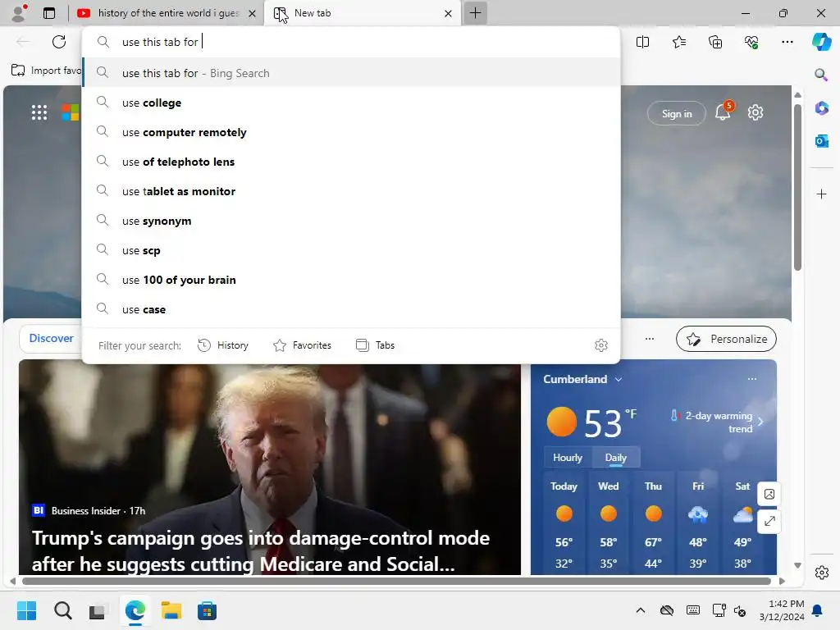Click Import favorites in the bookmarks bar
The height and width of the screenshot is (630, 840).
[47, 71]
